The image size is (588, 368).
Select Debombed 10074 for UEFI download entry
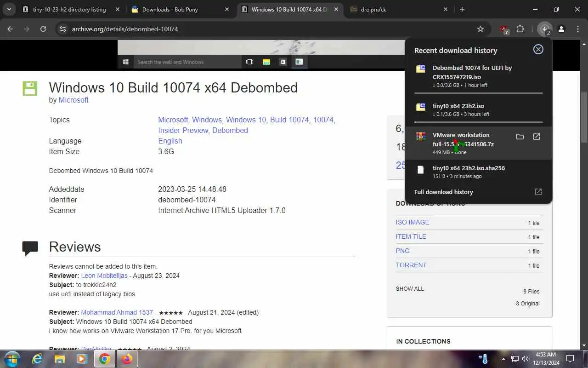tap(478, 76)
